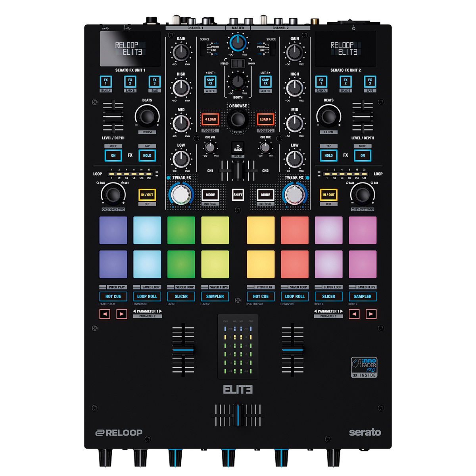Select LOOP ROLL pad mode on deck 1
The height and width of the screenshot is (476, 476).
[x=147, y=296]
